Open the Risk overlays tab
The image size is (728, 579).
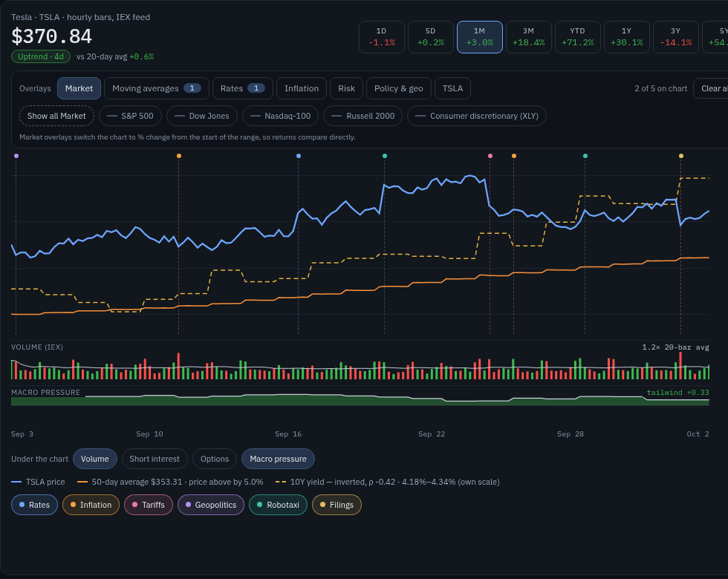click(x=346, y=88)
